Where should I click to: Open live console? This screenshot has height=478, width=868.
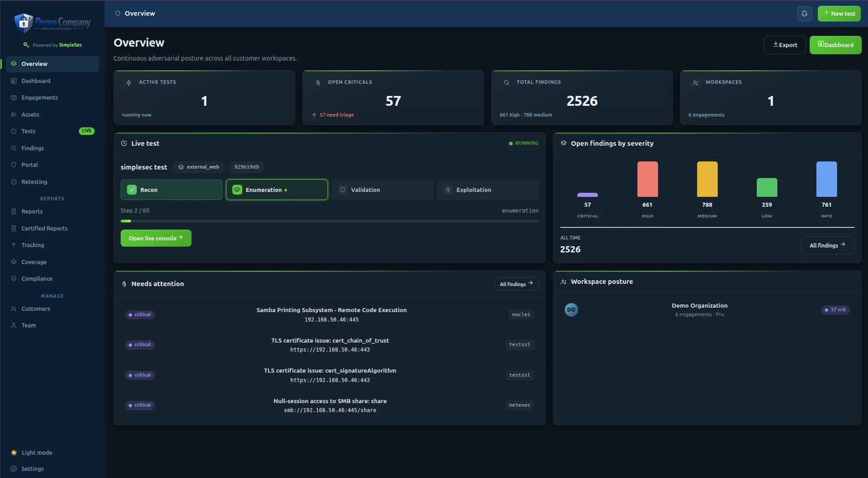tap(156, 238)
